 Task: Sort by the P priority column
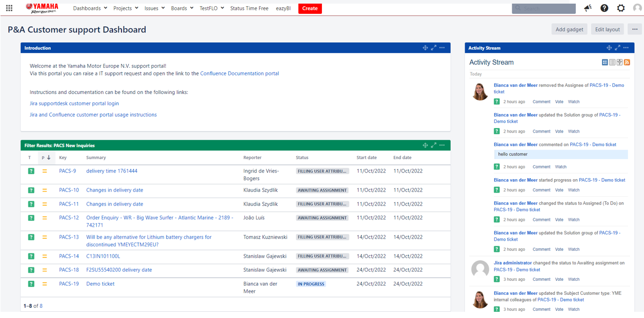point(46,157)
